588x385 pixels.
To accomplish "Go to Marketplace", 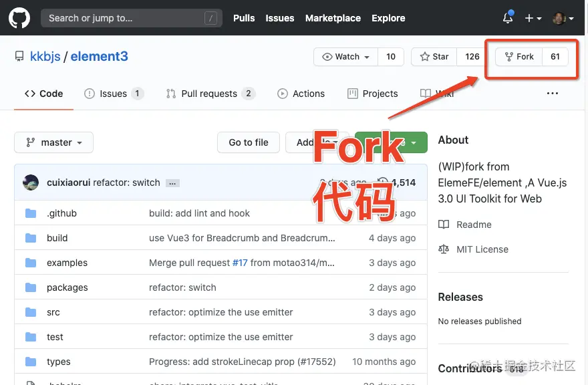I will coord(333,18).
